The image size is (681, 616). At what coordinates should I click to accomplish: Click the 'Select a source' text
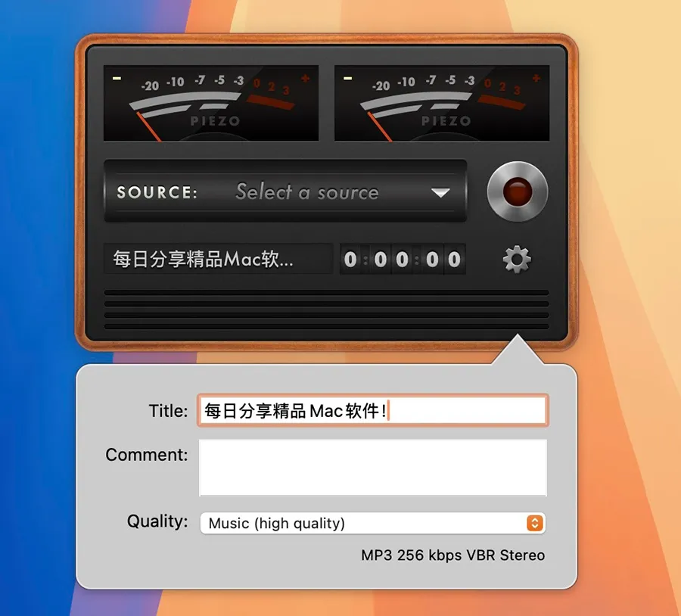tap(306, 192)
